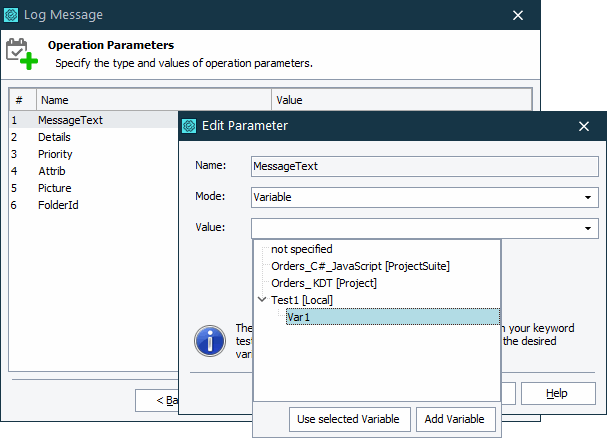This screenshot has width=607, height=438.
Task: Click the Log Message title bar app icon
Action: tap(13, 15)
